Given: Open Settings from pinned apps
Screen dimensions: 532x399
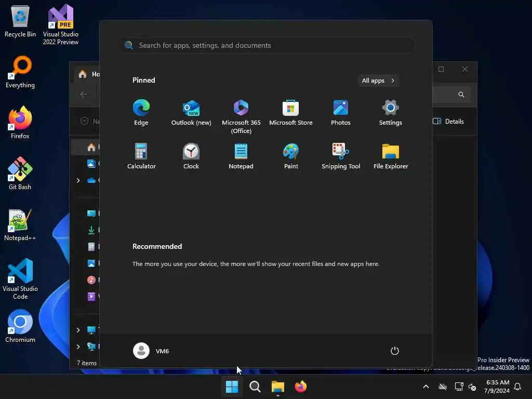Looking at the screenshot, I should pos(391,113).
